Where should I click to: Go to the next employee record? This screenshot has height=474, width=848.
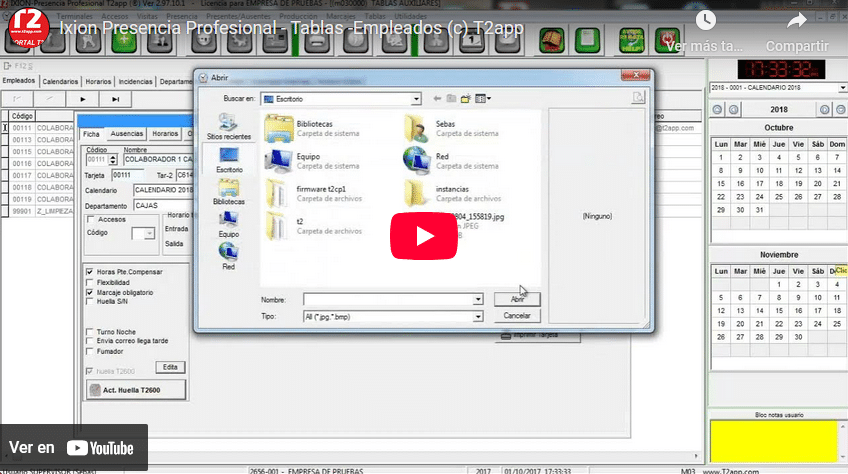tap(82, 99)
